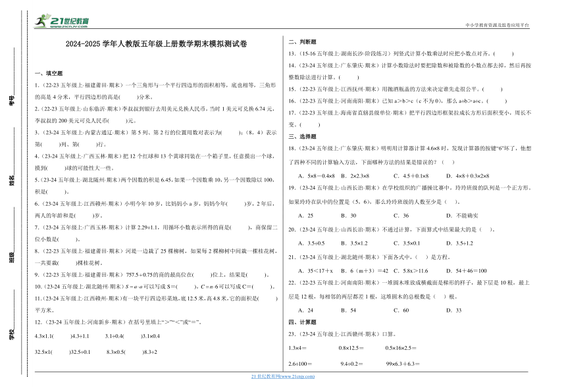This screenshot has width=566, height=392.
Task: Click the 21世纪教育 logo in header
Action: point(61,21)
